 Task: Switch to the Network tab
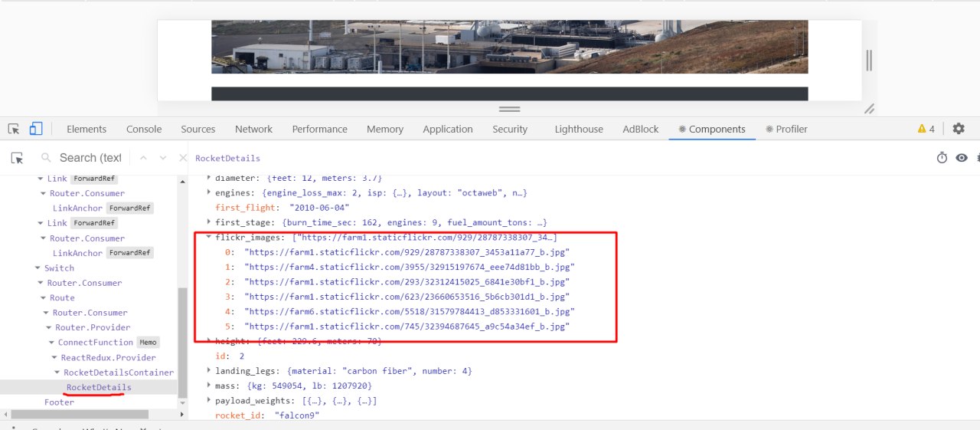(253, 129)
